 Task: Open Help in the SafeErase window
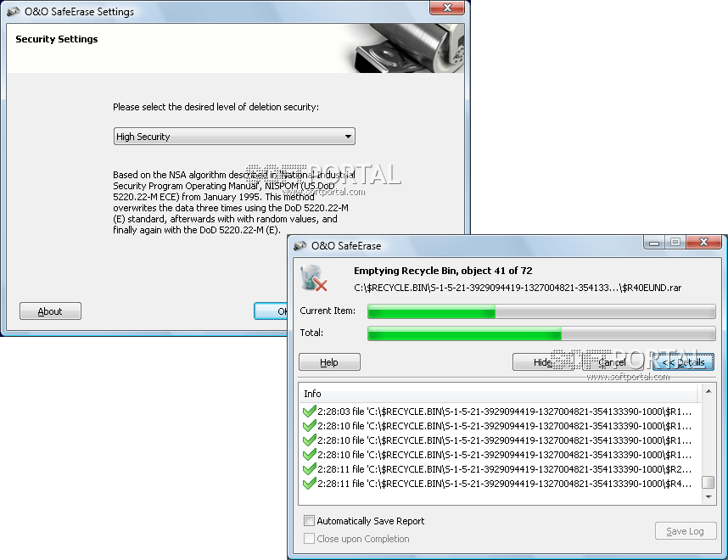(329, 362)
